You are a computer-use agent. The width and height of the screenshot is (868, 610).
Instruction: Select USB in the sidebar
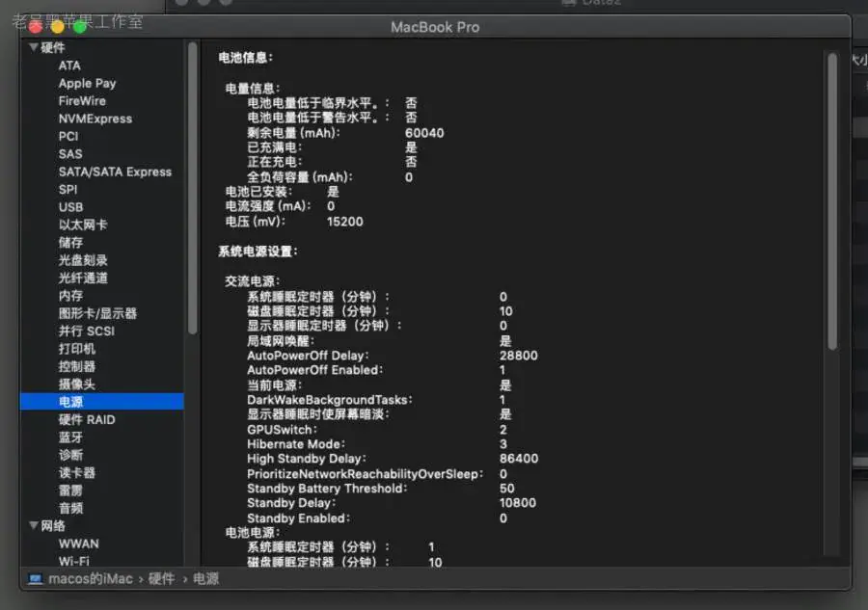[x=70, y=207]
